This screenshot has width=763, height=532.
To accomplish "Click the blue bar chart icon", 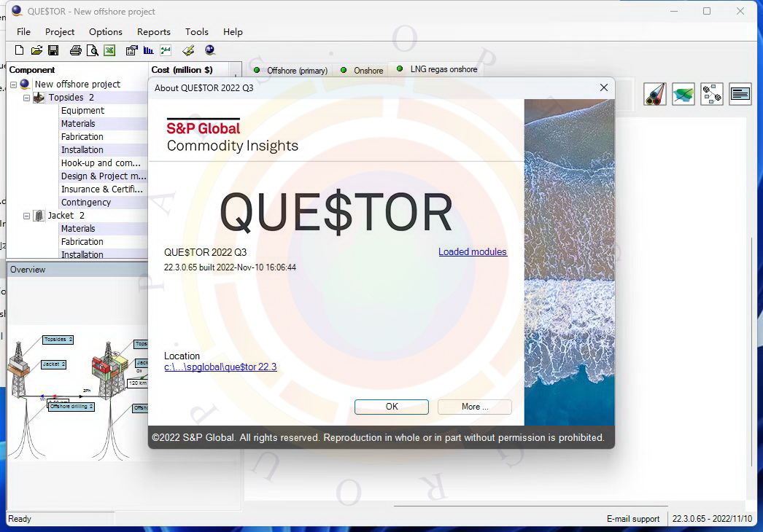I will coord(148,50).
